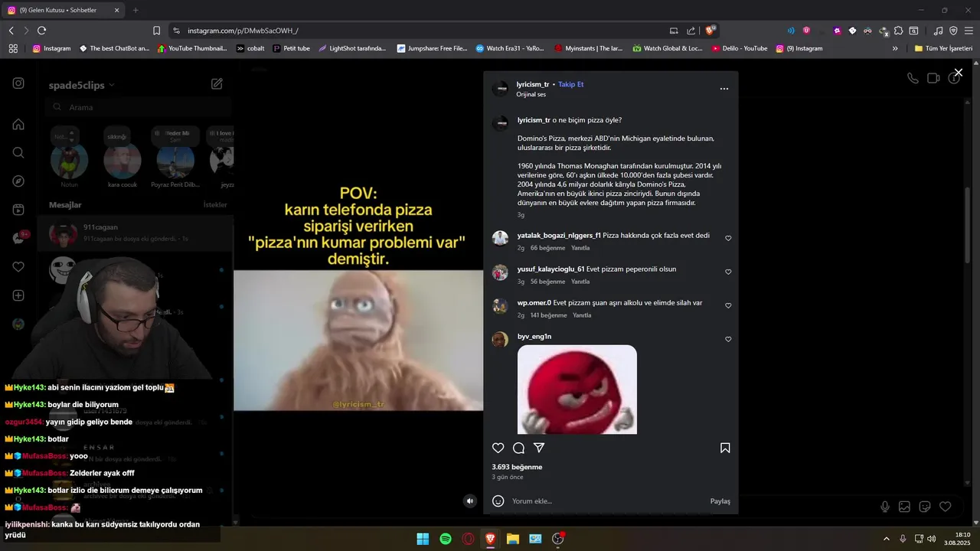Click the Brave Shields lion icon
Viewport: 980px width, 551px height.
pyautogui.click(x=710, y=31)
